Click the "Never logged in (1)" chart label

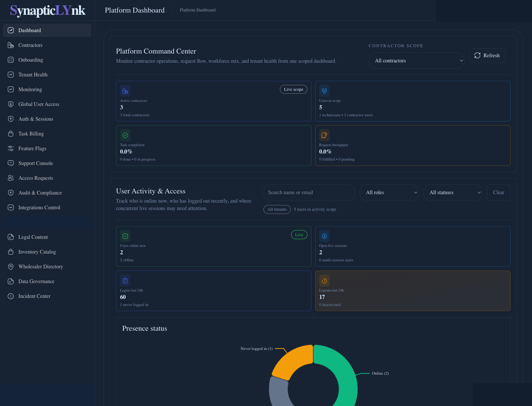click(x=256, y=348)
